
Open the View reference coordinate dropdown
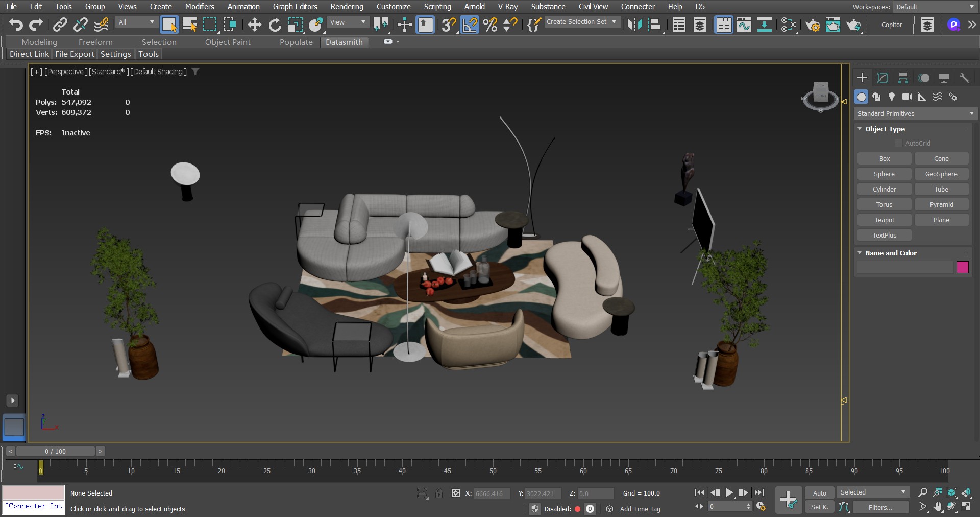pyautogui.click(x=348, y=22)
